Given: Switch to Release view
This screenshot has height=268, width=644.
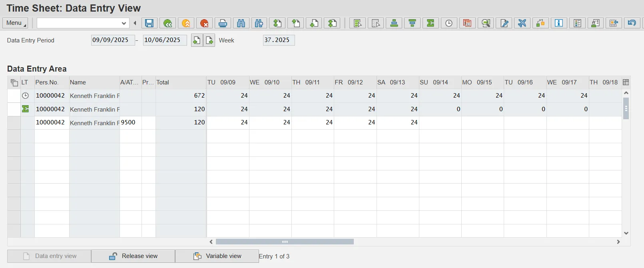Looking at the screenshot, I should [x=133, y=256].
